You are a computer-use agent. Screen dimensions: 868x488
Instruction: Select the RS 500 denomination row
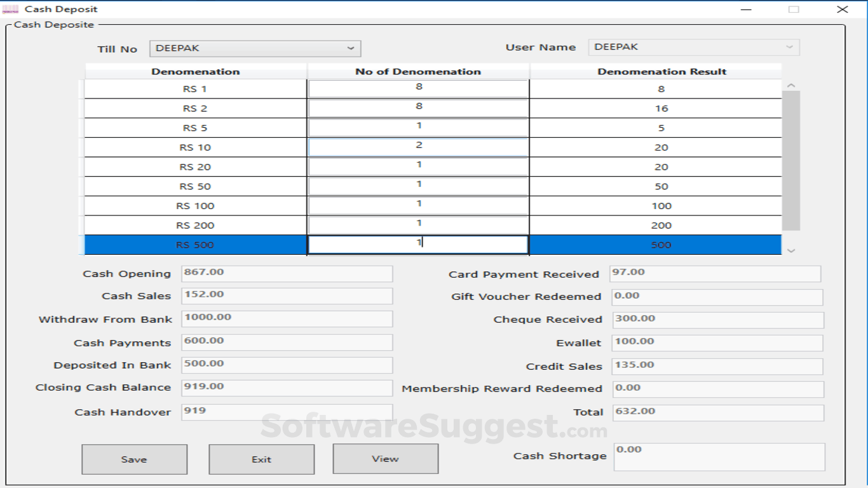tap(196, 245)
